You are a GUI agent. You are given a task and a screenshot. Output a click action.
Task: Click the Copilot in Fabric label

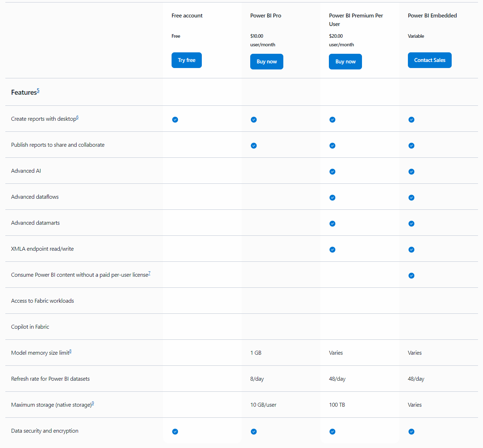click(x=30, y=327)
